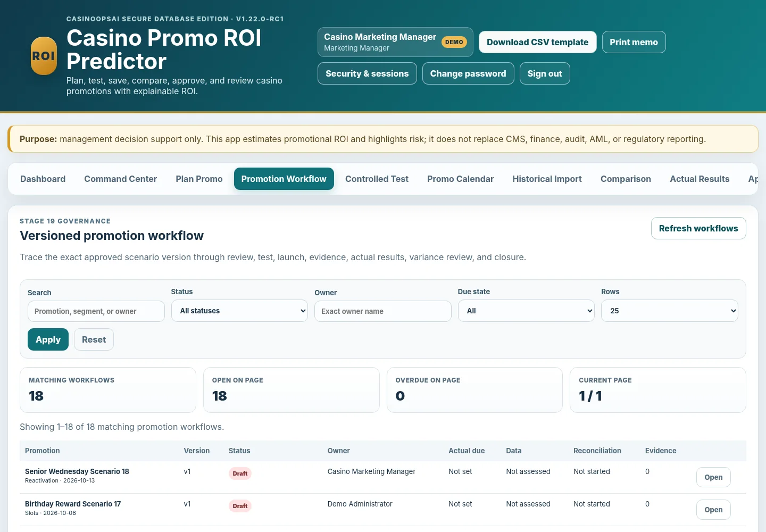Expand the Status dropdown
The image size is (766, 532).
pyautogui.click(x=239, y=311)
